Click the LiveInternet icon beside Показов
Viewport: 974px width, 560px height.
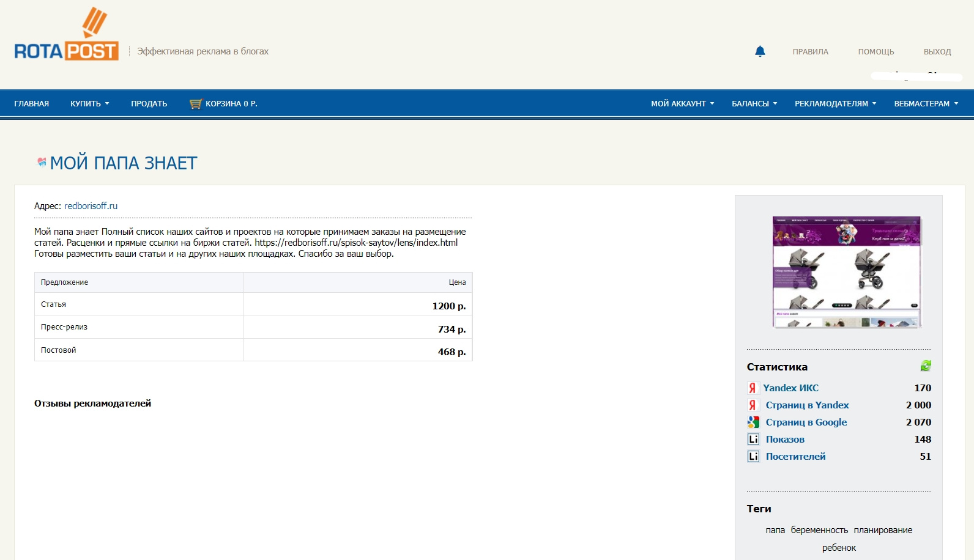753,439
